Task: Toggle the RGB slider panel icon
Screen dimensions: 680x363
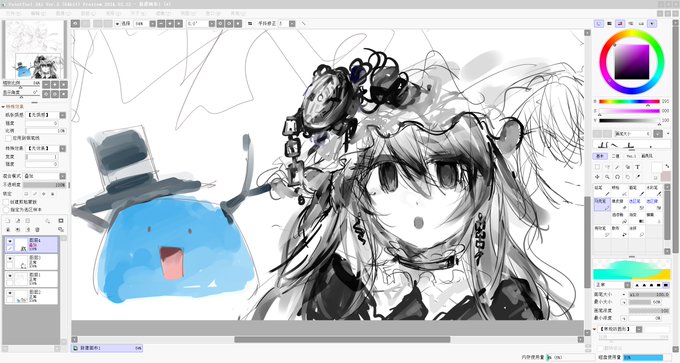Action: [609, 23]
